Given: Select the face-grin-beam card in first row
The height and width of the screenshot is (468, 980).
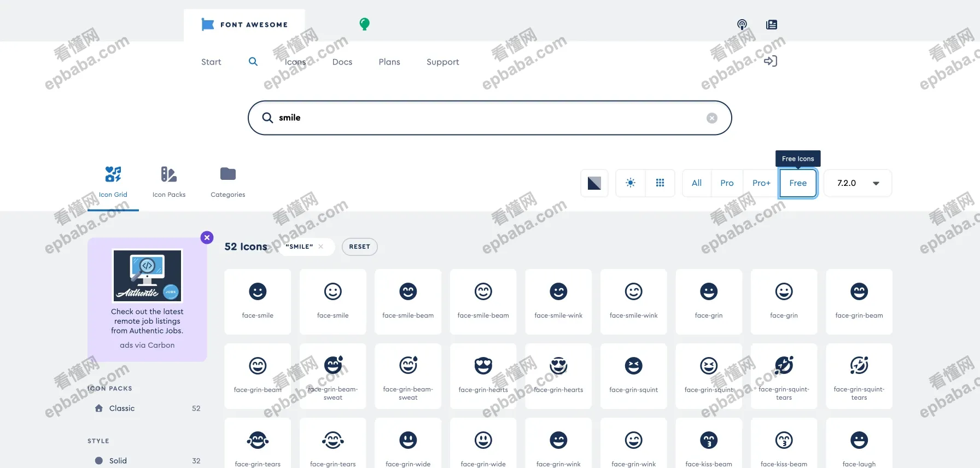Looking at the screenshot, I should pos(859,301).
